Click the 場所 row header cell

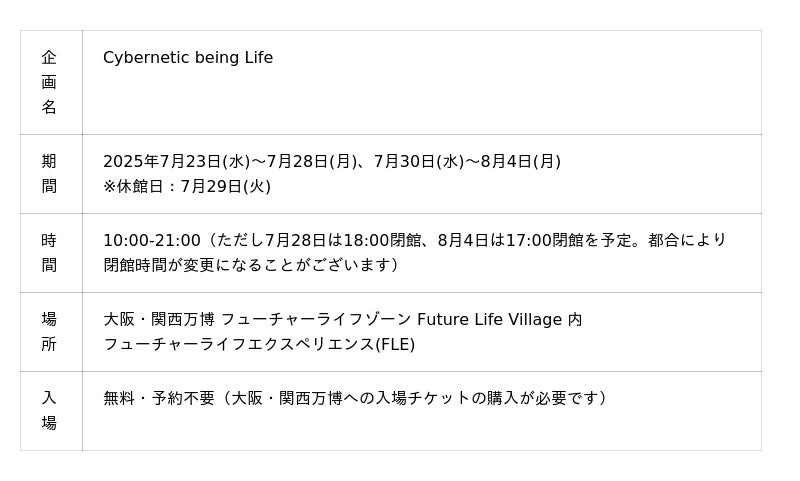pyautogui.click(x=49, y=331)
